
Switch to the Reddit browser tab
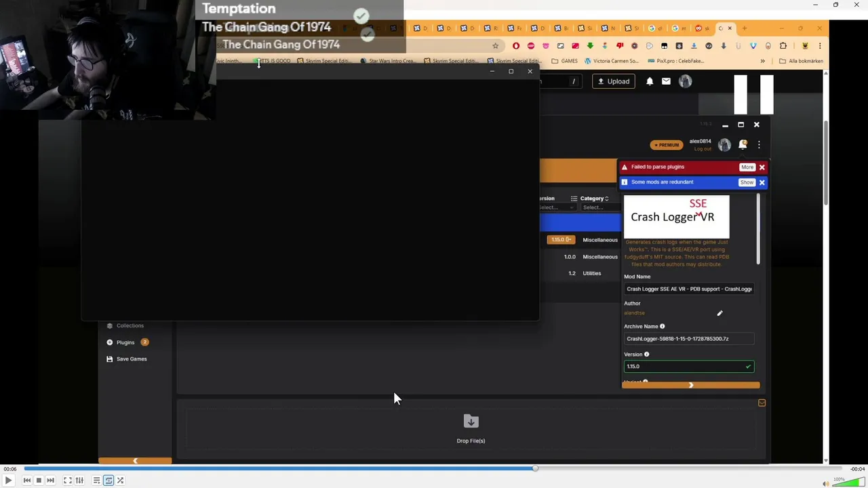click(x=701, y=28)
